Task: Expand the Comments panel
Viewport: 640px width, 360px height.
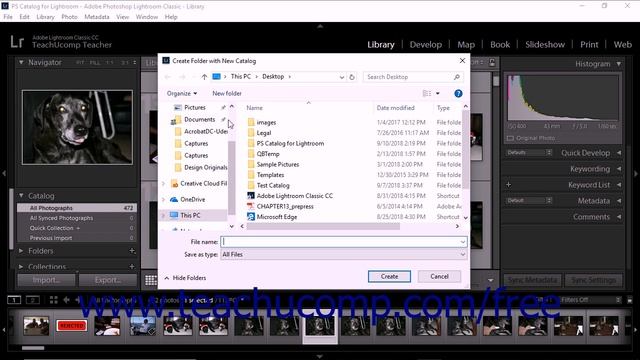Action: pyautogui.click(x=619, y=217)
